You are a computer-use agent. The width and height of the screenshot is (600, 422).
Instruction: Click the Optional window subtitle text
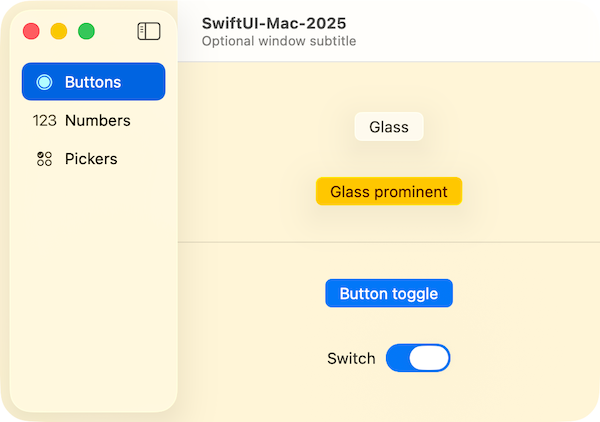click(x=279, y=42)
